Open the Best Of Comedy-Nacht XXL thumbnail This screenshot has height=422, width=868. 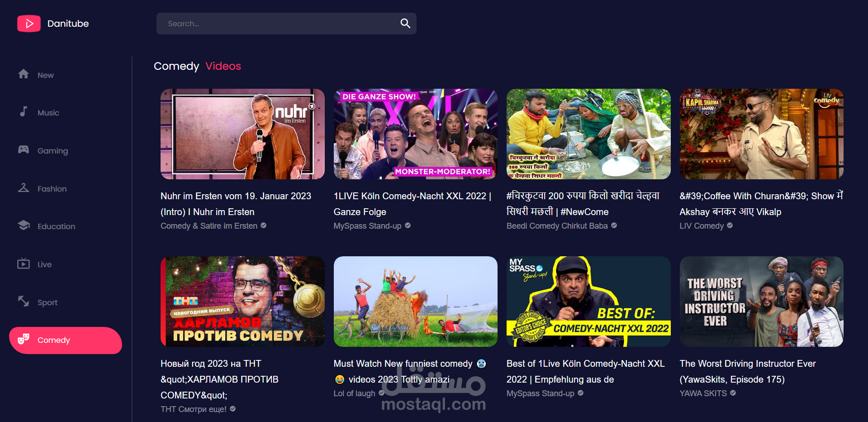click(x=588, y=302)
